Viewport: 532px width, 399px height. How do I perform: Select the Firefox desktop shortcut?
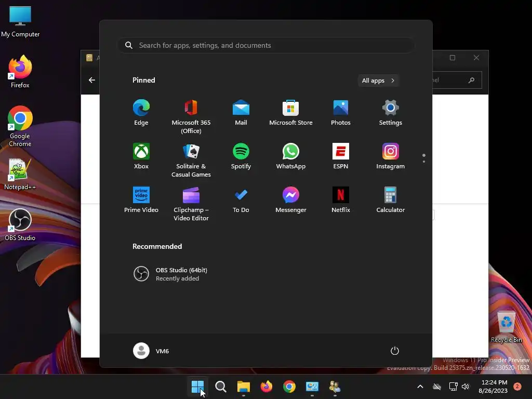[x=20, y=72]
